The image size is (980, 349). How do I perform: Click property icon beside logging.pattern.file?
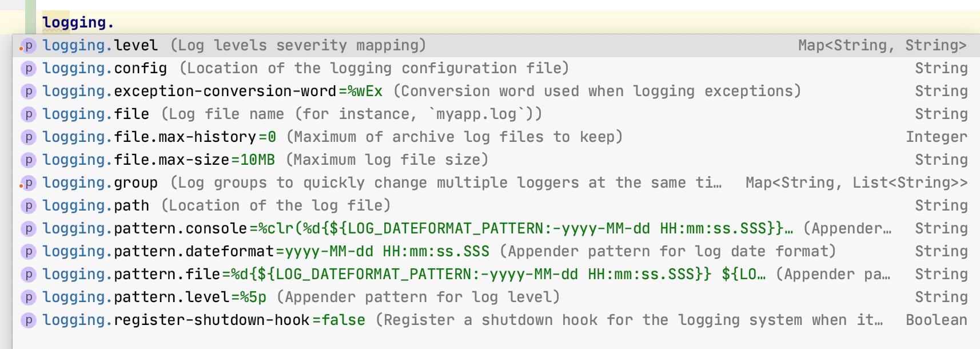tap(28, 275)
